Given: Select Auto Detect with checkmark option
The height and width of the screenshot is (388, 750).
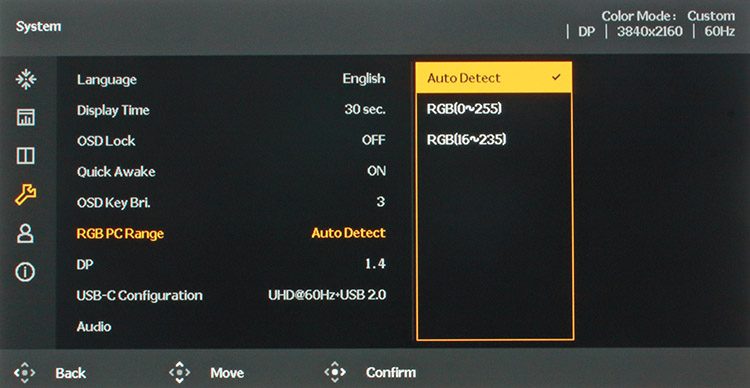Looking at the screenshot, I should coord(494,78).
